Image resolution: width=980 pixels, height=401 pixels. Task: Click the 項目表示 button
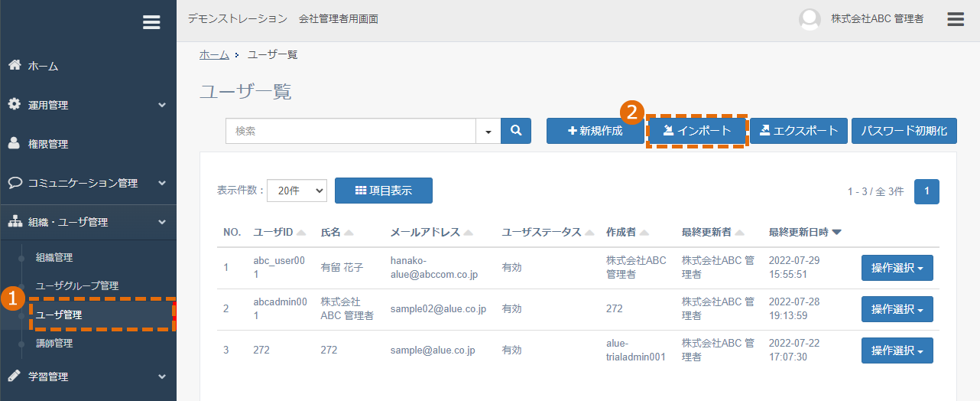click(x=384, y=191)
